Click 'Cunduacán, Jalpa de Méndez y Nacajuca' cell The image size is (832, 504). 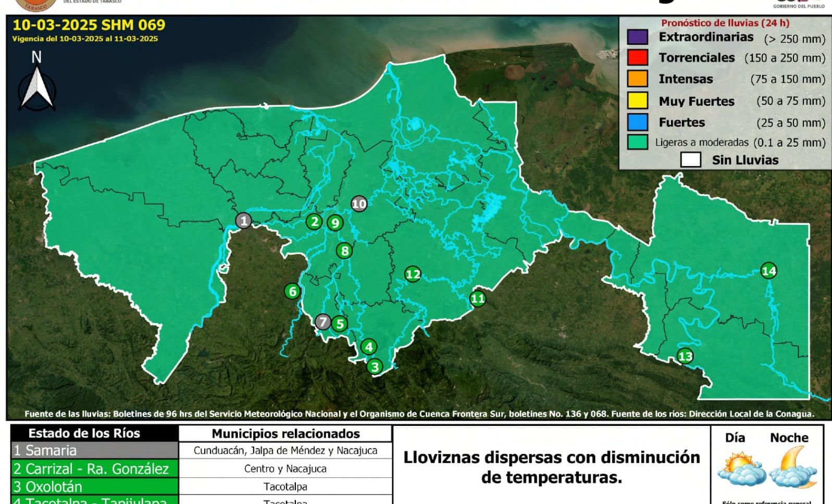click(285, 450)
